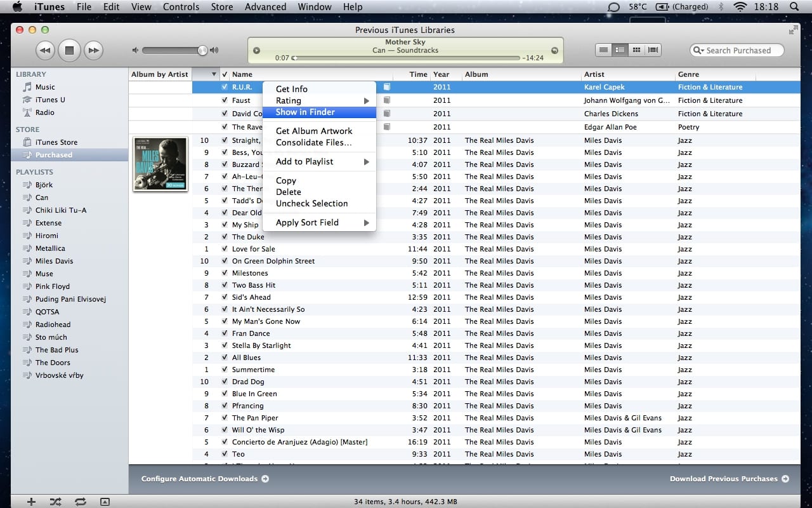The width and height of the screenshot is (812, 508).
Task: Toggle the checkbox for All Blues
Action: (225, 358)
